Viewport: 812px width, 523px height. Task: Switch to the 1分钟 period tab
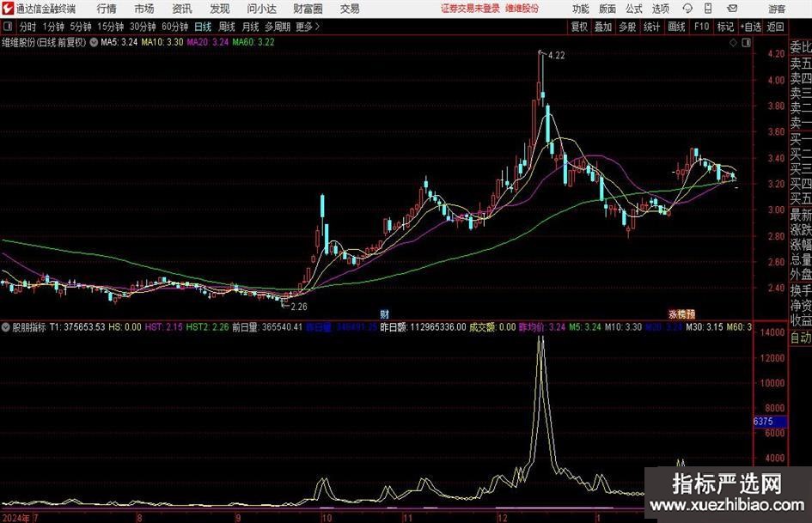coord(53,27)
